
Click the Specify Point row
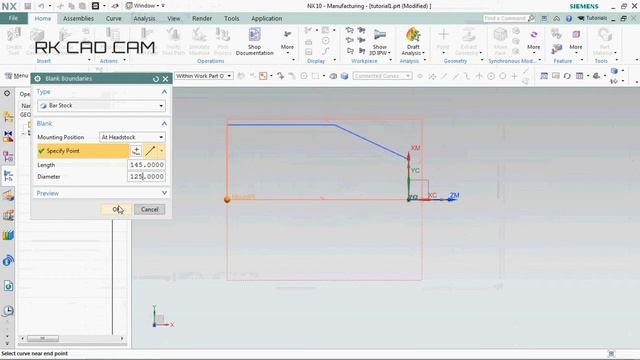pos(83,151)
